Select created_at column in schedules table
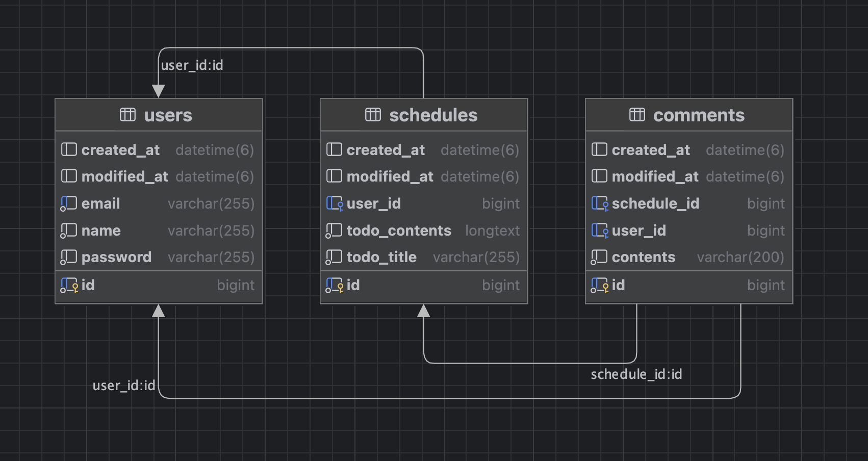The width and height of the screenshot is (868, 461). [x=424, y=149]
